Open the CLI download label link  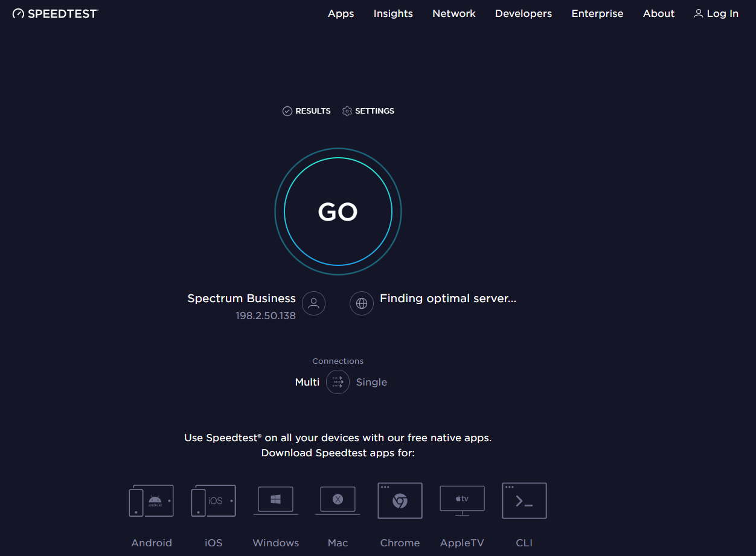[525, 543]
